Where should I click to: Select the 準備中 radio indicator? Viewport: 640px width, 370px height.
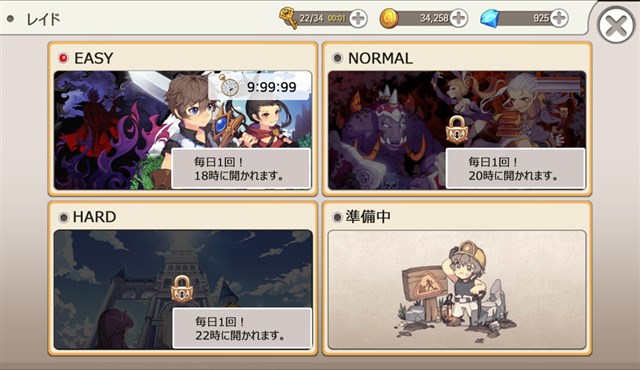[x=337, y=217]
